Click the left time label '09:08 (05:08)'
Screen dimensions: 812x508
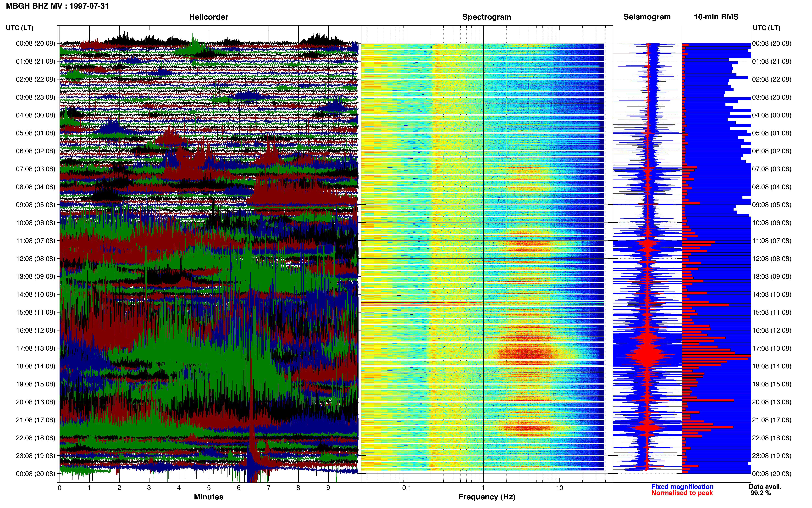pyautogui.click(x=36, y=205)
